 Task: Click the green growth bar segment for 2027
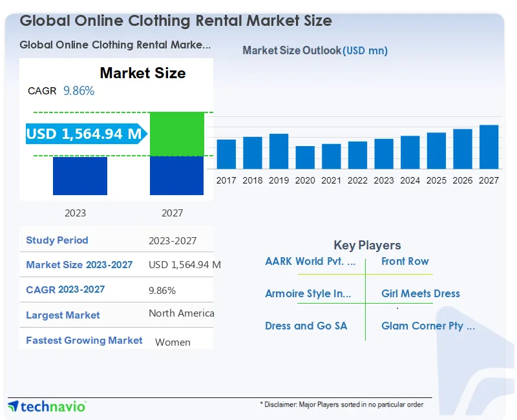point(176,134)
